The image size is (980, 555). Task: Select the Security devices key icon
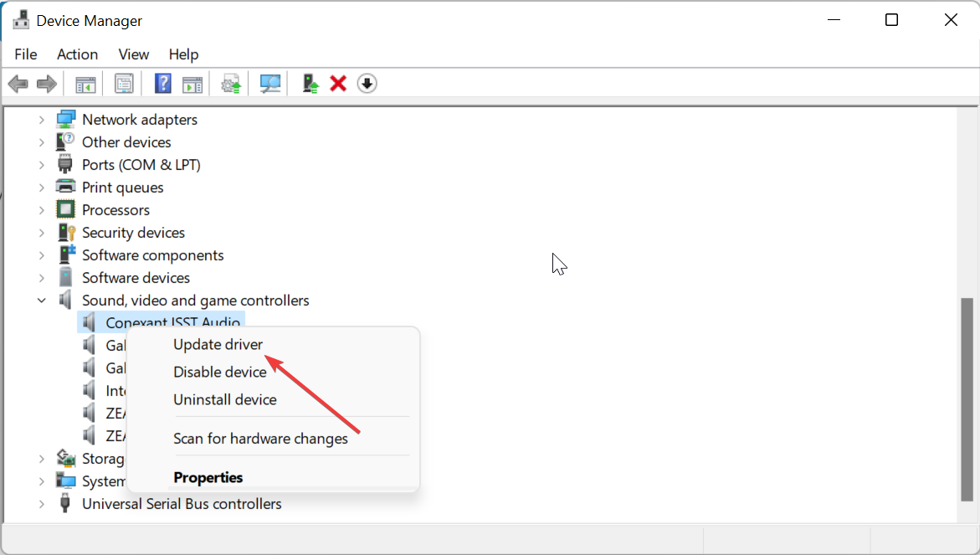(66, 233)
